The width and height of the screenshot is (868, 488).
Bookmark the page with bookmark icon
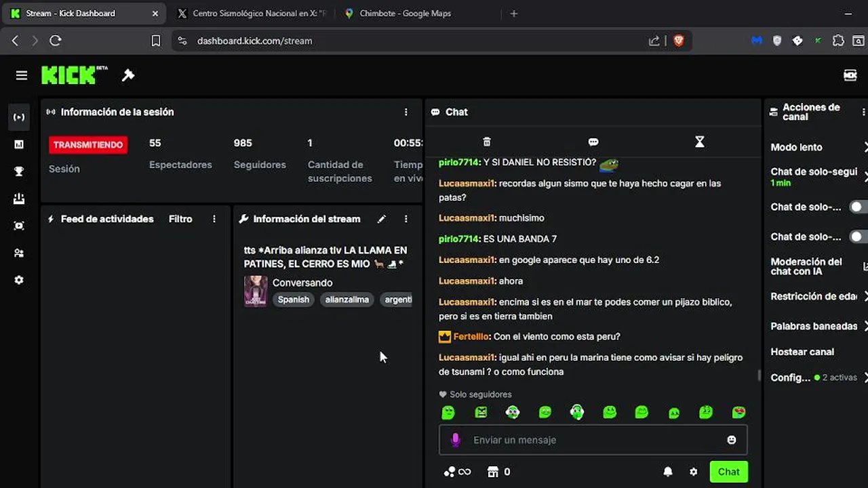[155, 41]
